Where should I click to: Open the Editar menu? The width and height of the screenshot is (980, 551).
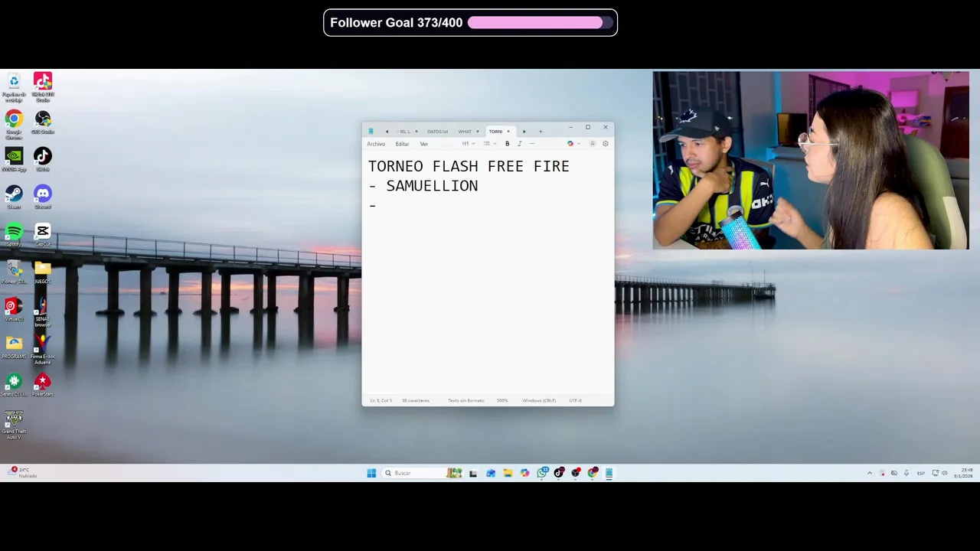402,144
